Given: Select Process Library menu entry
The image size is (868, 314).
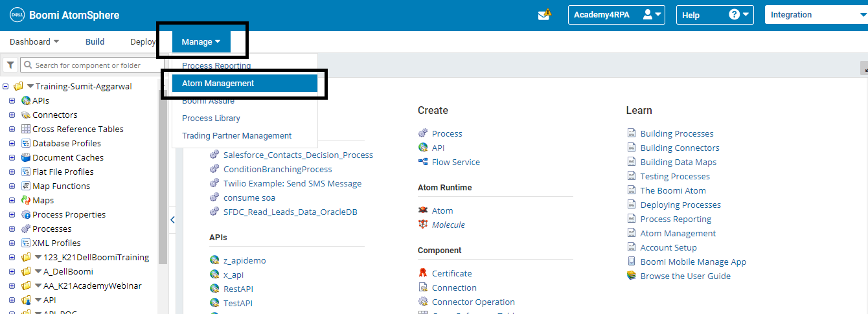Looking at the screenshot, I should point(245,118).
